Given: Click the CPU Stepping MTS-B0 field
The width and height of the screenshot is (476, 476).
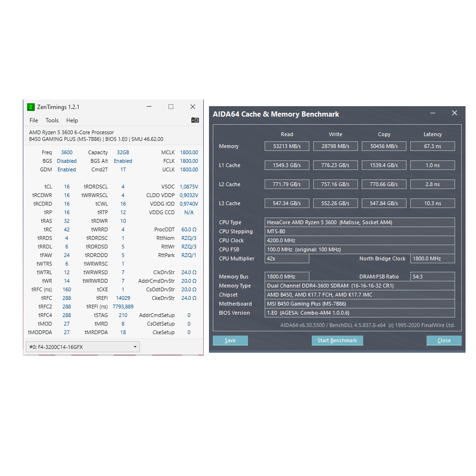Looking at the screenshot, I should pyautogui.click(x=360, y=231).
